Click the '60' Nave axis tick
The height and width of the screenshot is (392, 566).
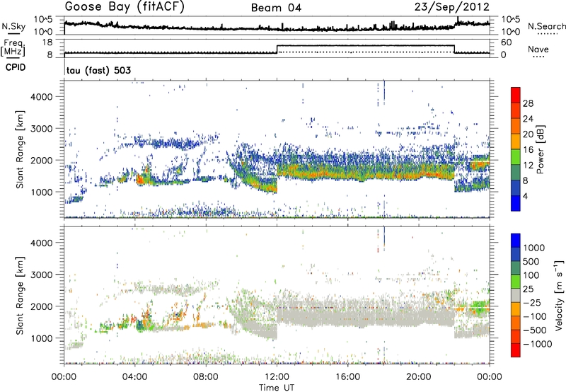(x=507, y=42)
